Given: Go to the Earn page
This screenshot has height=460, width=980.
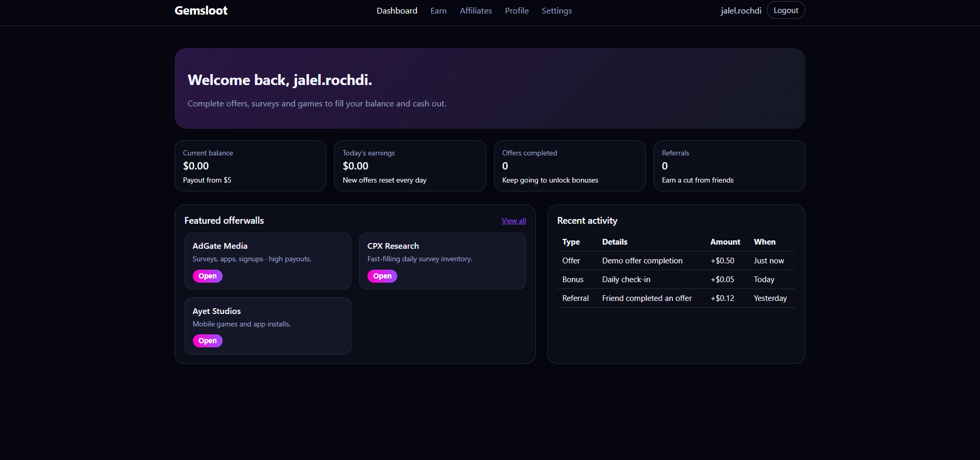Looking at the screenshot, I should (x=438, y=10).
